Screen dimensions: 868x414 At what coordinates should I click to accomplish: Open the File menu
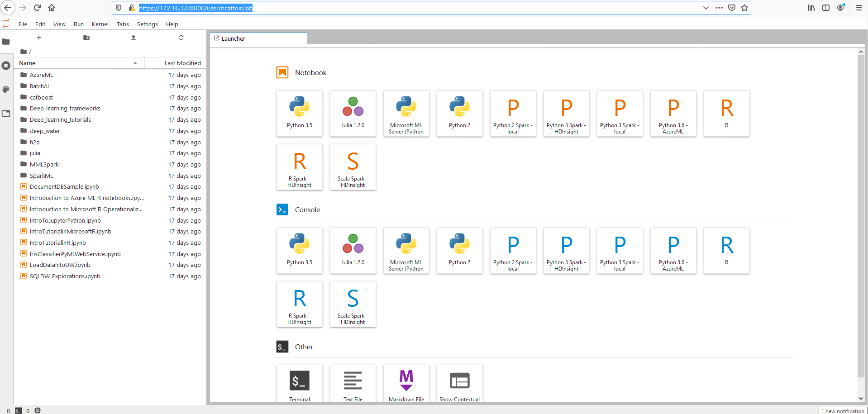tap(23, 24)
